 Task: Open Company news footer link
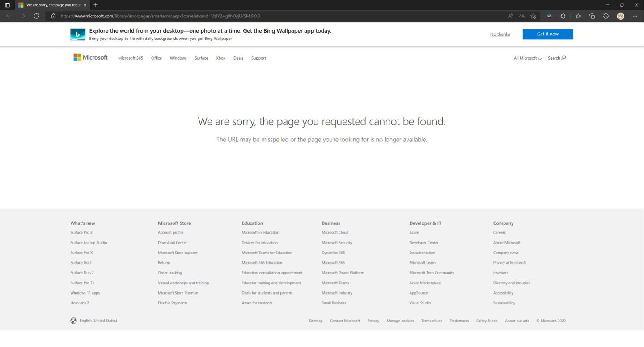coord(506,253)
